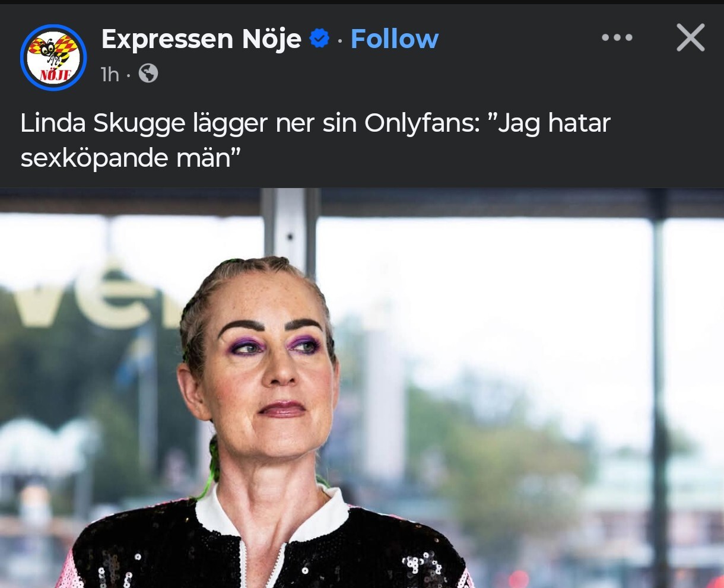Open the image showing the sequin jacket
The height and width of the screenshot is (588, 724).
tap(362, 388)
